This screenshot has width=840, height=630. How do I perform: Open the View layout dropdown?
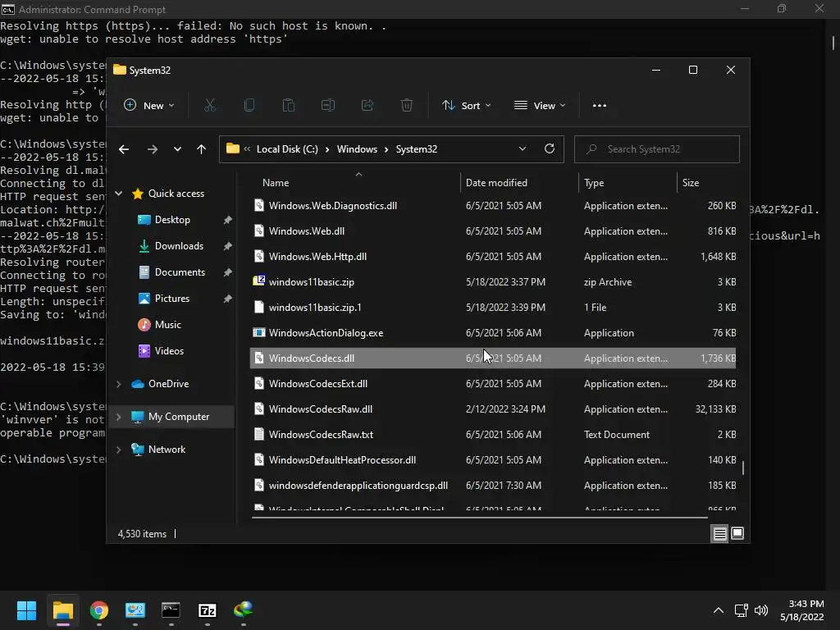pyautogui.click(x=540, y=106)
